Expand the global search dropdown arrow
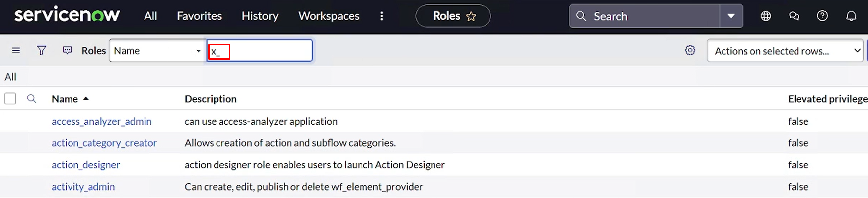Image resolution: width=868 pixels, height=198 pixels. (731, 16)
